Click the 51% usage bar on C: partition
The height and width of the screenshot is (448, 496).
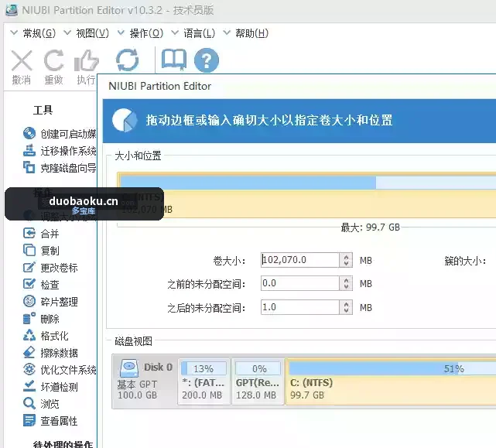pos(392,368)
